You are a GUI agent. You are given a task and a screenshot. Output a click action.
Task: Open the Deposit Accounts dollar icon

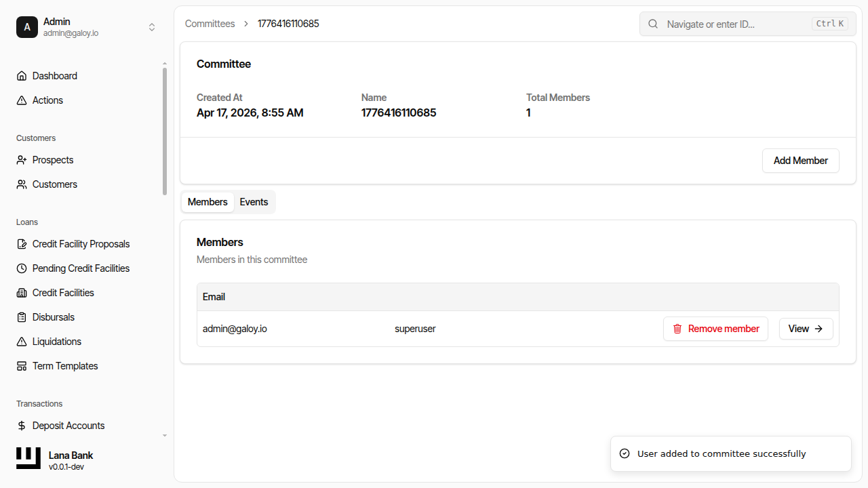tap(21, 425)
